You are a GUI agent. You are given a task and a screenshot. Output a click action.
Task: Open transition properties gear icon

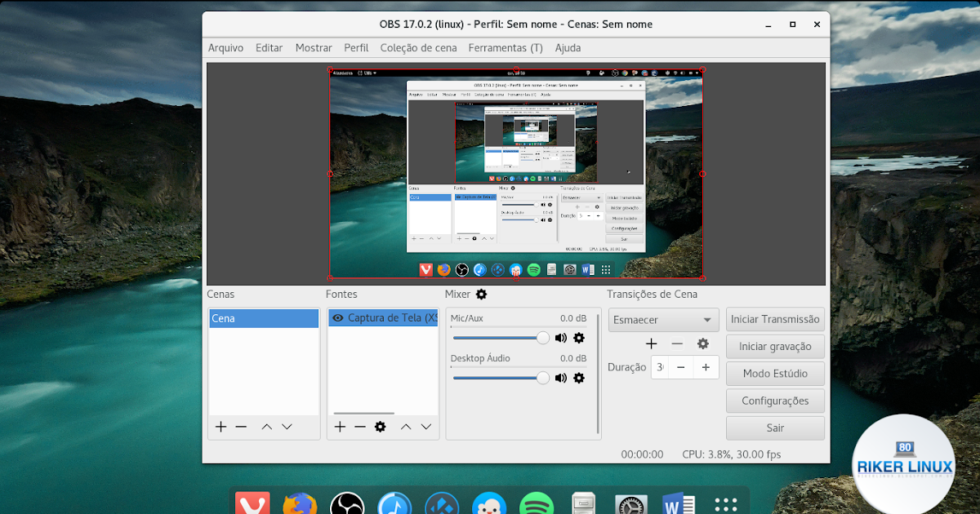[702, 344]
